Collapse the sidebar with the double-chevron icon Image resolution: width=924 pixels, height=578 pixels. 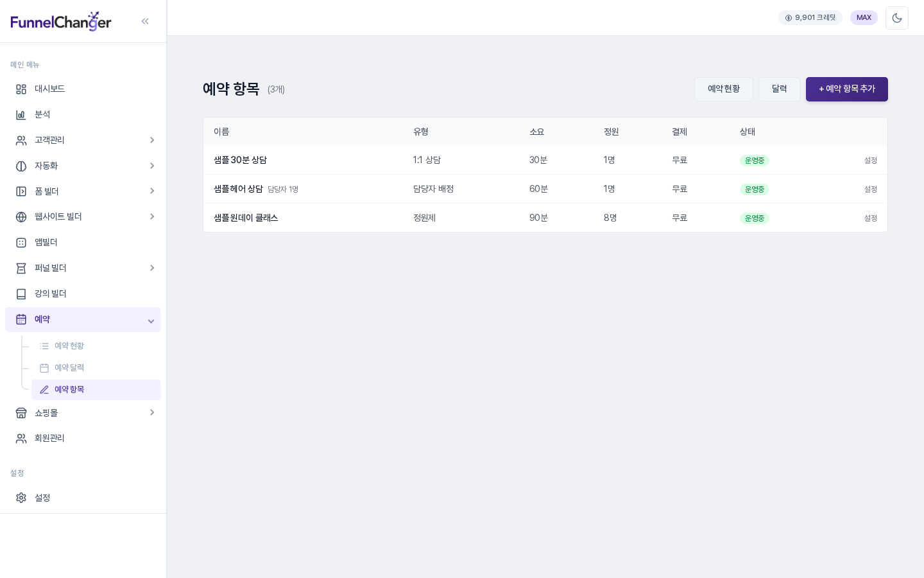tap(145, 21)
